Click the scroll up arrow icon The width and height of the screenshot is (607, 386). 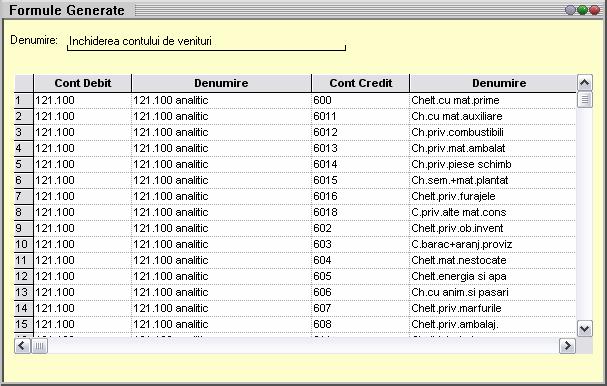point(585,82)
